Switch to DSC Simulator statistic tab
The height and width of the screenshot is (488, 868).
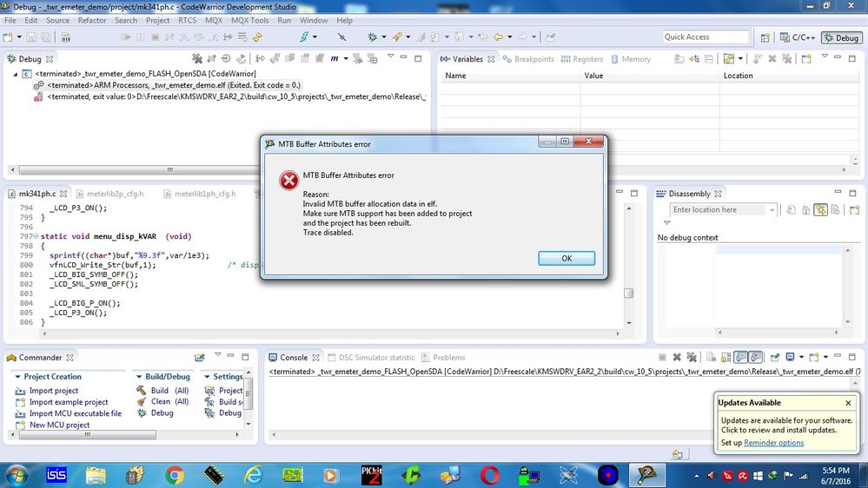[370, 358]
